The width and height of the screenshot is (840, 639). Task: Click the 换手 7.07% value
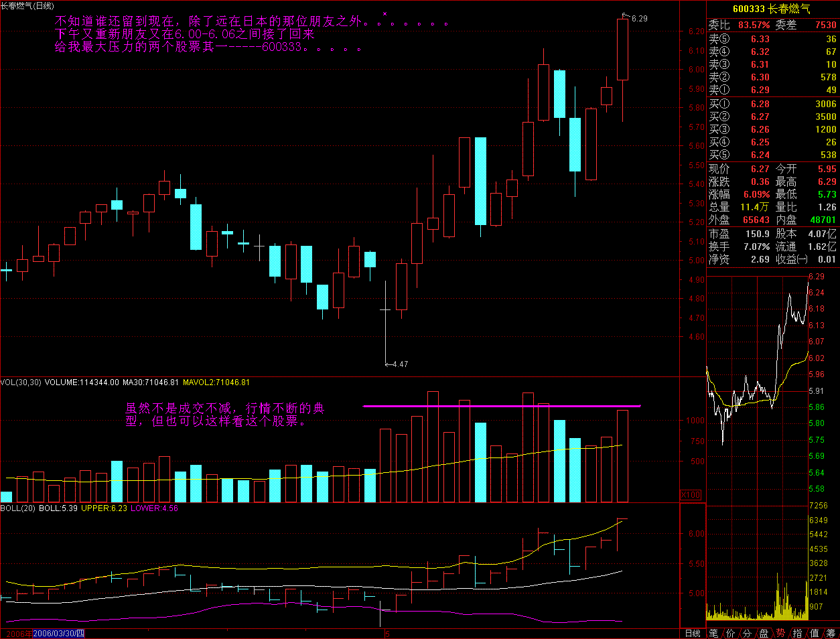(x=757, y=246)
